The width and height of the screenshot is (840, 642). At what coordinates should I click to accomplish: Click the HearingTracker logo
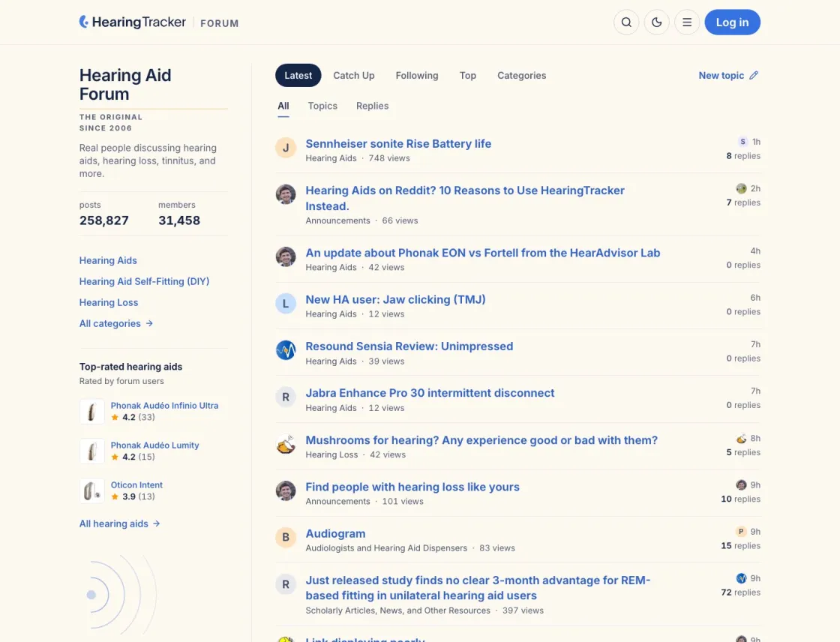coord(132,22)
